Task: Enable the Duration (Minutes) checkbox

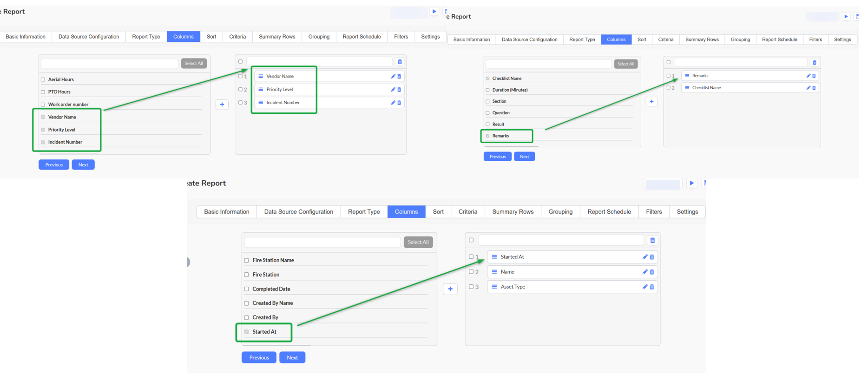Action: click(487, 90)
